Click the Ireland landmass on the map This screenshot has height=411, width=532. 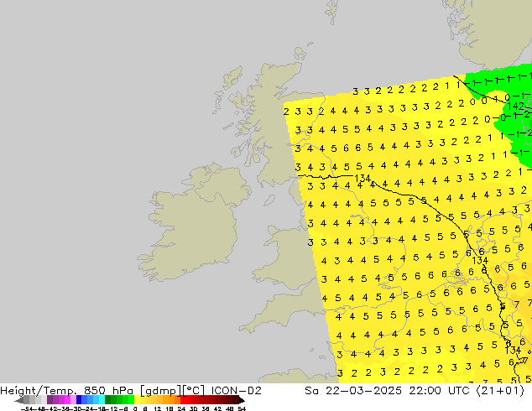(x=193, y=224)
